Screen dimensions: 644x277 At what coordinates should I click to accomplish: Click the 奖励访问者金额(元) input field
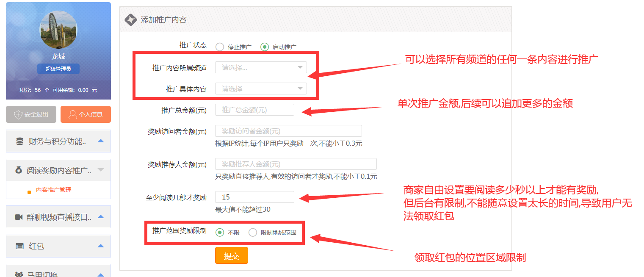click(288, 131)
